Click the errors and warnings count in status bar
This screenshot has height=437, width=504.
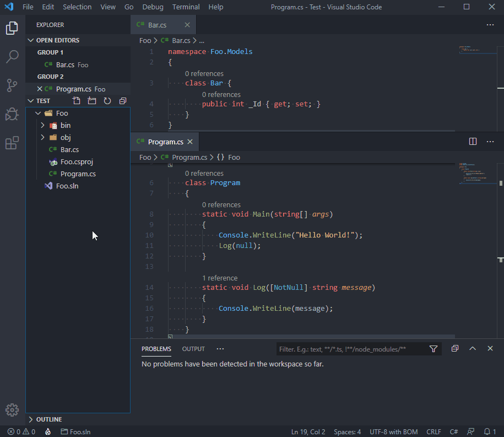point(21,431)
